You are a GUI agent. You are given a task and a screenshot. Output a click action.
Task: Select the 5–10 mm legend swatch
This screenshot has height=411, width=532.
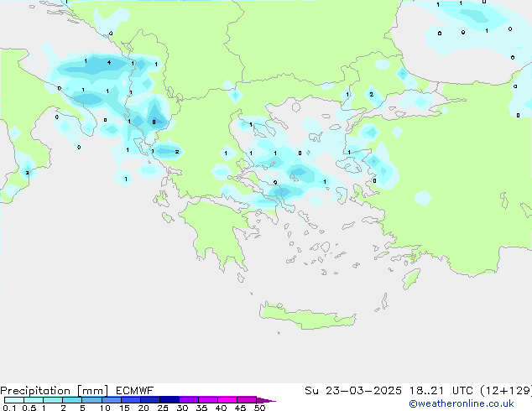(91, 400)
